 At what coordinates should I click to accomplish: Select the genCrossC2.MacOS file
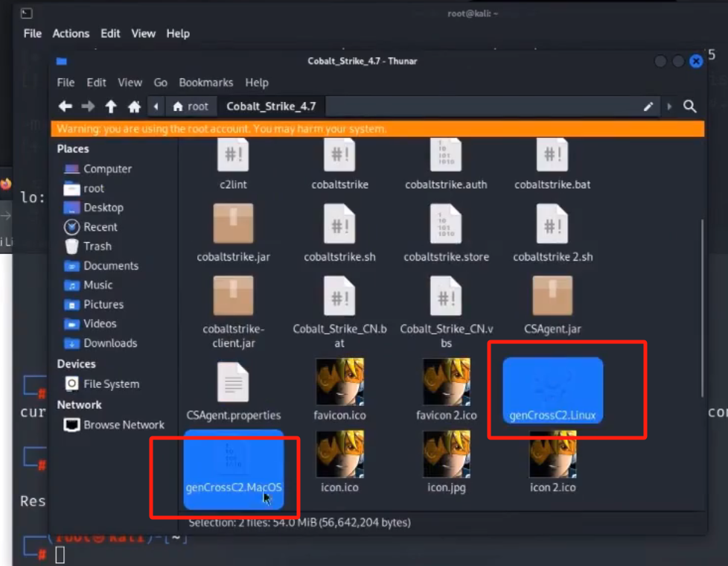(233, 469)
